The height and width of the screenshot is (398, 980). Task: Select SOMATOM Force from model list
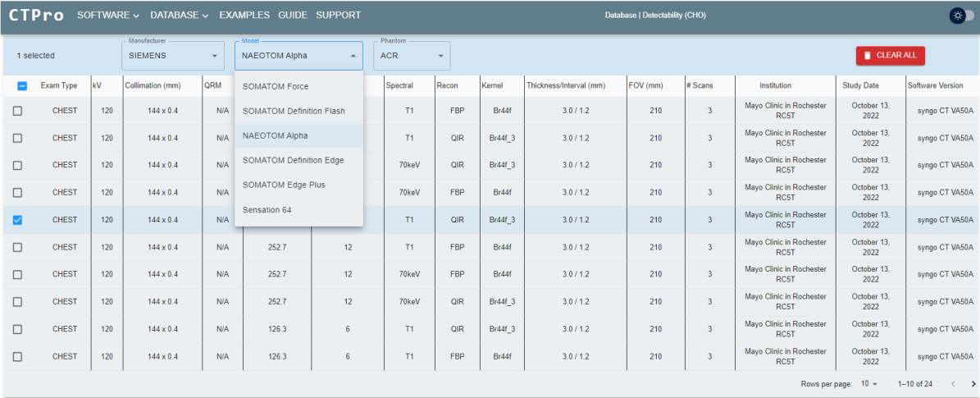coord(276,86)
